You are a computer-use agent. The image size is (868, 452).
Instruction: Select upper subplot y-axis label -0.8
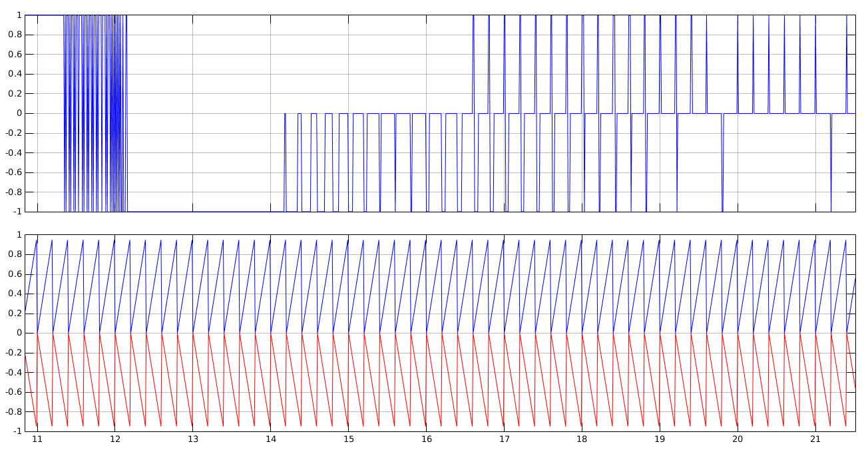click(13, 192)
